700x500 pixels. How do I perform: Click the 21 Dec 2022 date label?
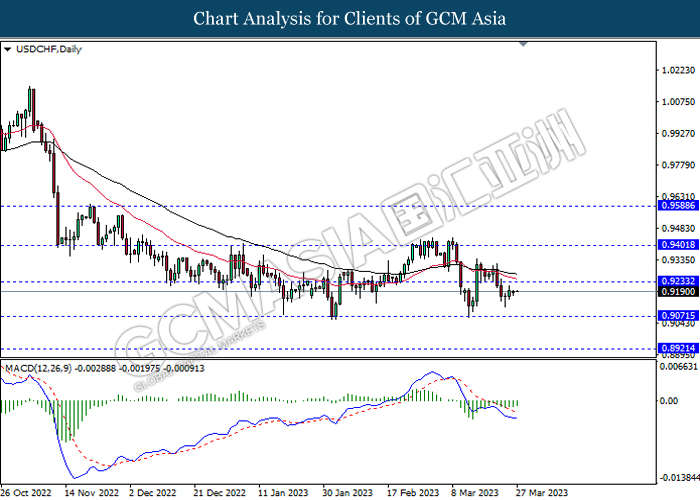219,493
